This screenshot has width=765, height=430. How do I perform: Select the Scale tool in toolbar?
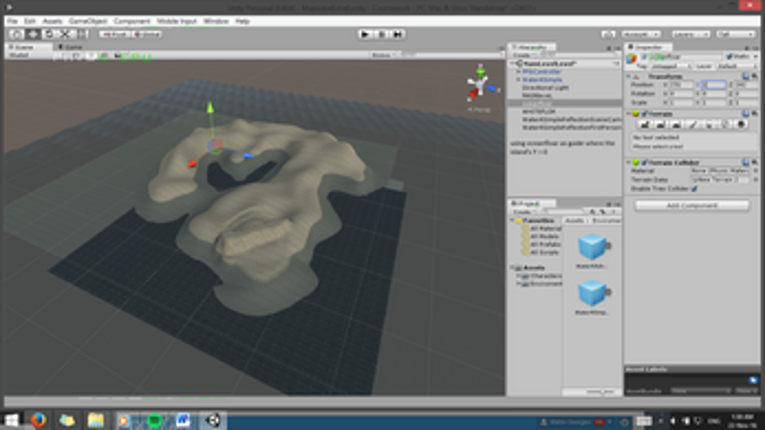click(x=65, y=34)
